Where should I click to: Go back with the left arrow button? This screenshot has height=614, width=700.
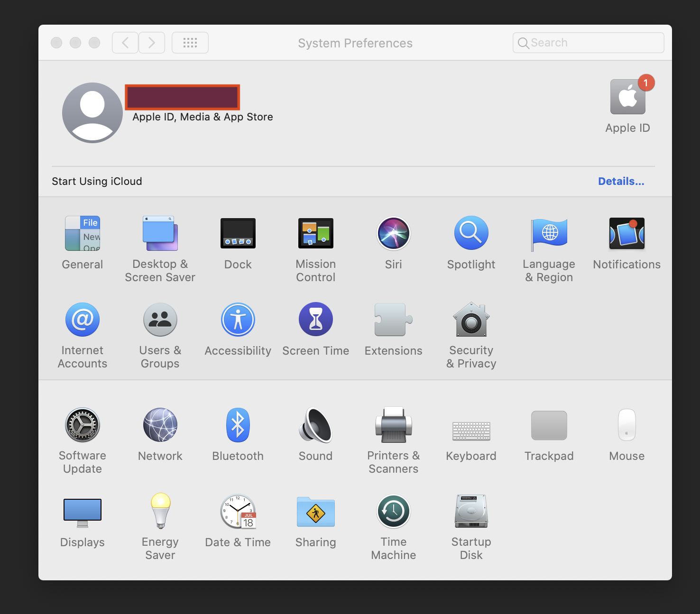pyautogui.click(x=125, y=43)
